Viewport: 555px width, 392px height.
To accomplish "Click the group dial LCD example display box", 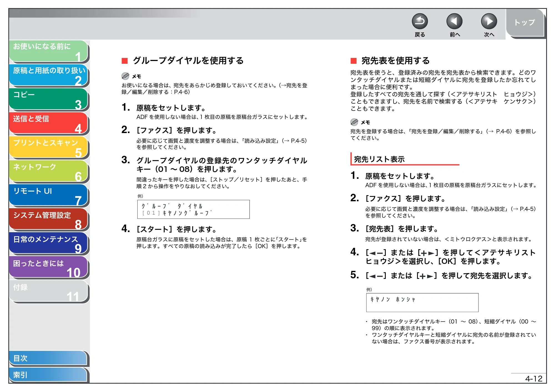I will tap(193, 209).
